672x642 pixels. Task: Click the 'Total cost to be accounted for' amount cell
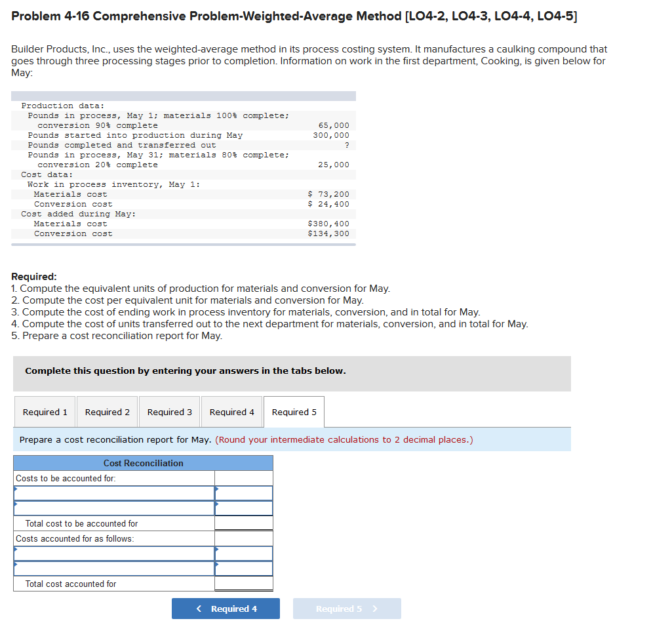pyautogui.click(x=243, y=523)
